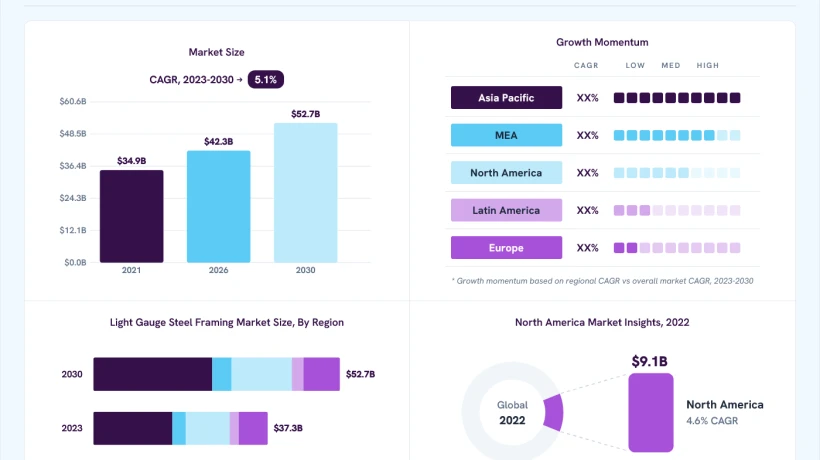The height and width of the screenshot is (460, 820).
Task: Click the Global 2022 donut chart center
Action: [512, 412]
